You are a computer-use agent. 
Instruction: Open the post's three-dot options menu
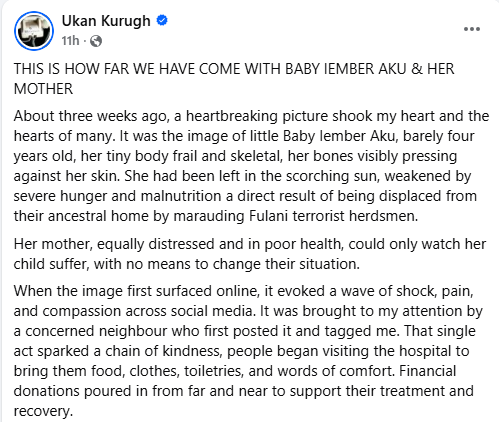(472, 29)
